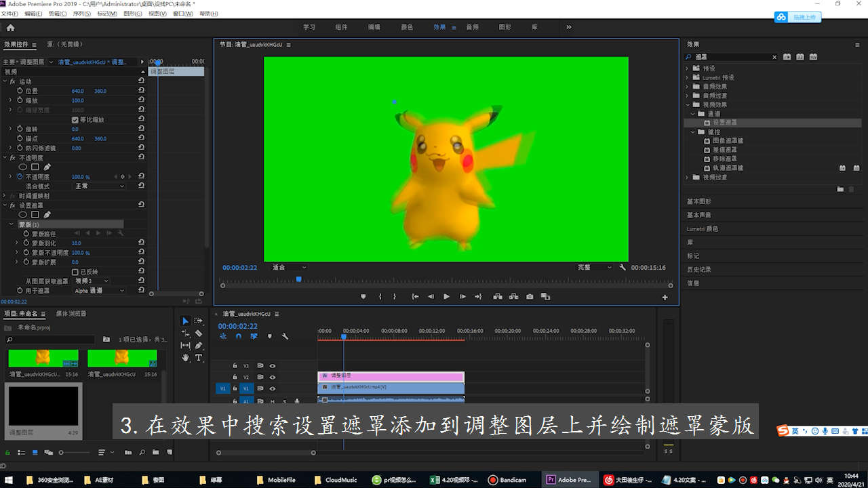Toggle timeline Snap magnet icon
868x488 pixels.
(239, 336)
